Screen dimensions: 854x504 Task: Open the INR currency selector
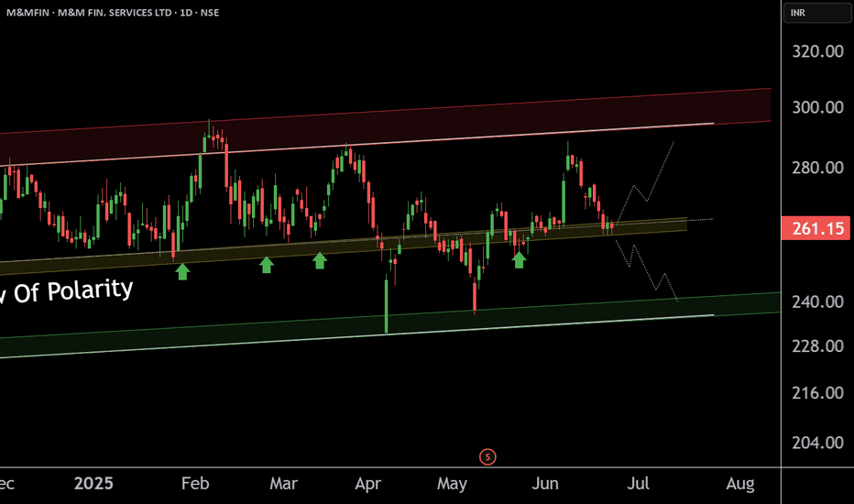click(817, 13)
